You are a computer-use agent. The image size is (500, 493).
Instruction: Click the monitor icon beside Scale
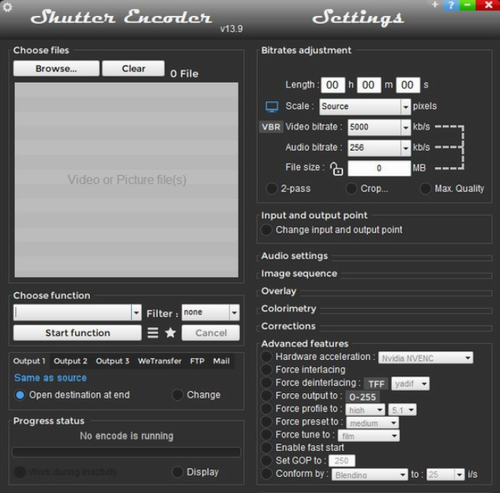pos(272,107)
